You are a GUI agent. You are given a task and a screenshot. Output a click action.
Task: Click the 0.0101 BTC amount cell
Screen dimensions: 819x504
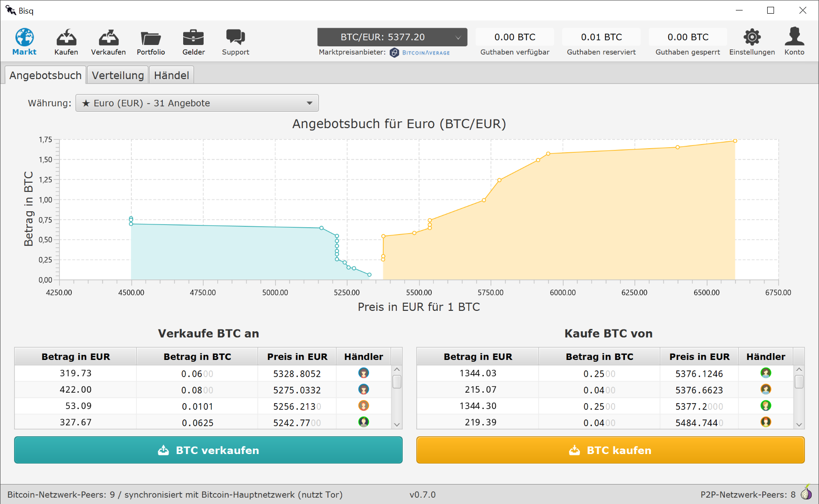(197, 406)
